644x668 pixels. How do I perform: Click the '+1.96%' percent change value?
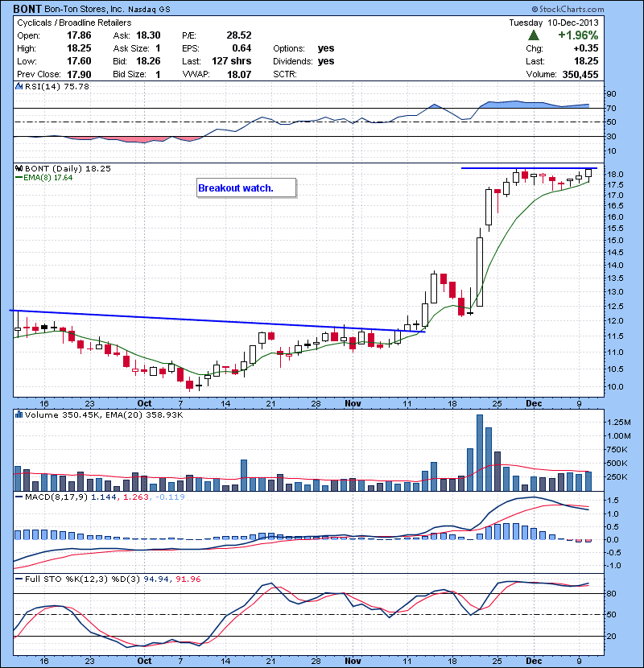[x=578, y=35]
